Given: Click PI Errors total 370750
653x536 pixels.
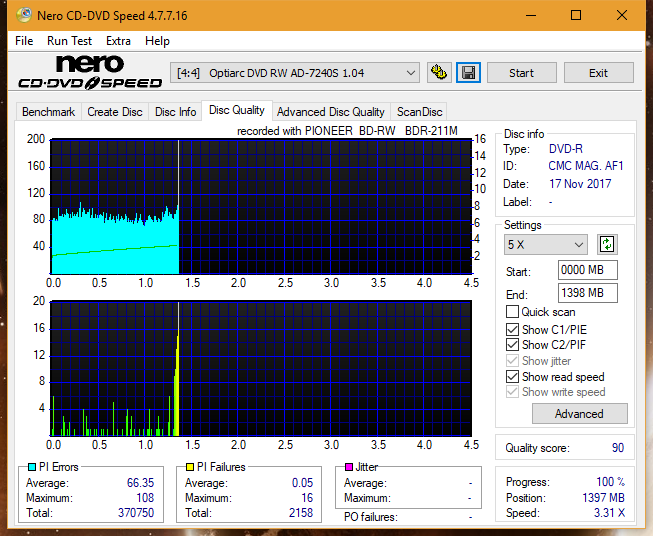Looking at the screenshot, I should coord(136,512).
